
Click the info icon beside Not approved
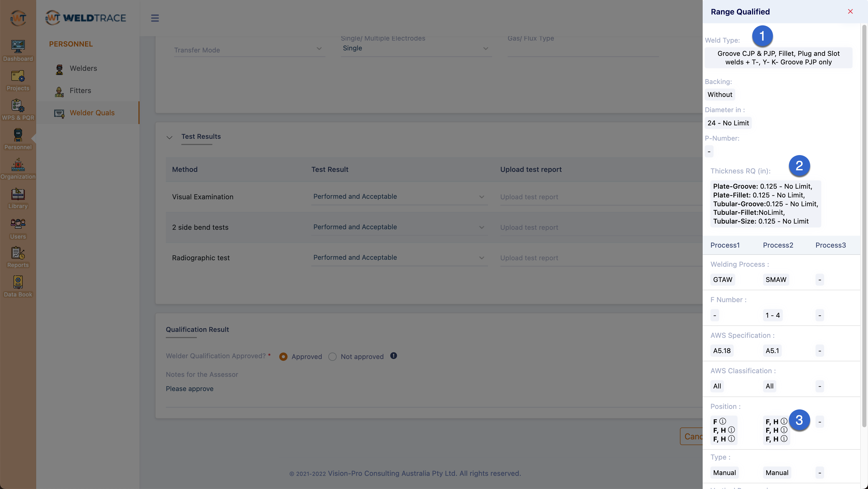393,356
